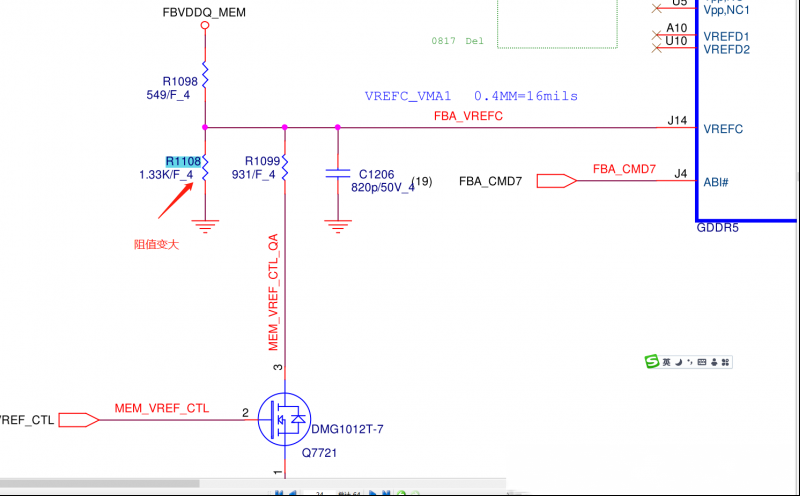This screenshot has width=800, height=496.
Task: Toggle the punctuation mode icon in IME bar
Action: click(x=690, y=362)
